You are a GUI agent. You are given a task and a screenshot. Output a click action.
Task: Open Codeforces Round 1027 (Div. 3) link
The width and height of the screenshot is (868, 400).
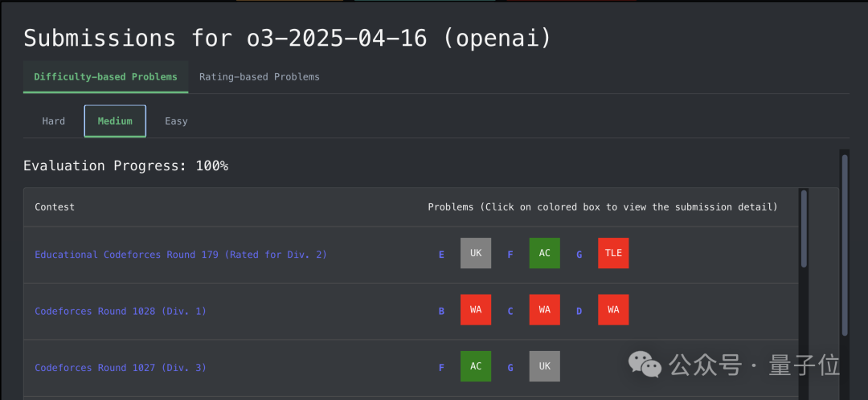point(121,368)
